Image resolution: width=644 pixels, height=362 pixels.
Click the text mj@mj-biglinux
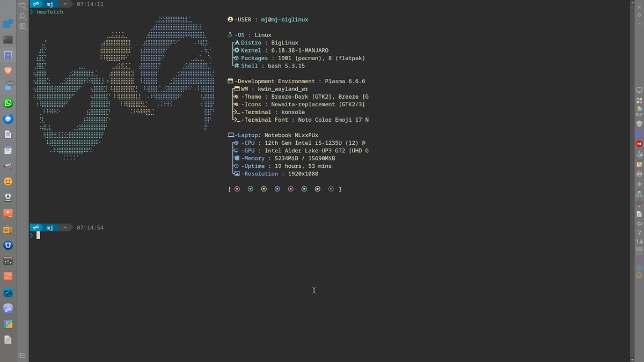(x=285, y=19)
